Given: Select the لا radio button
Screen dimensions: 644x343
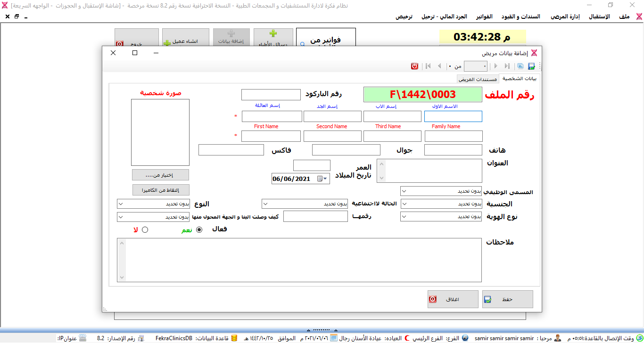Looking at the screenshot, I should point(145,230).
